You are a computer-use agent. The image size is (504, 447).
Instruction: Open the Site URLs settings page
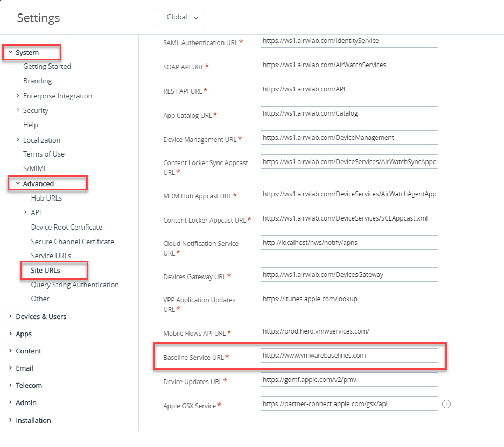pyautogui.click(x=46, y=270)
